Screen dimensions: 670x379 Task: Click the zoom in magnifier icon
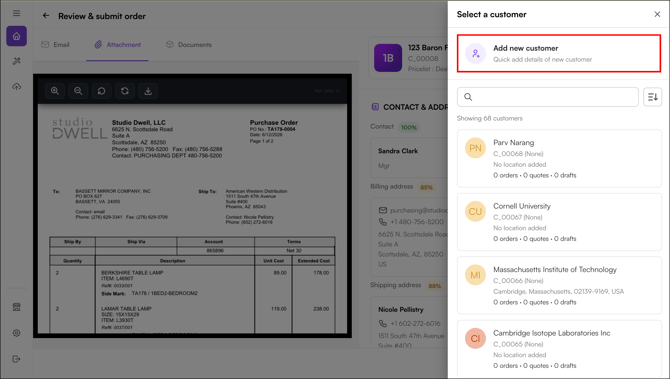[55, 91]
